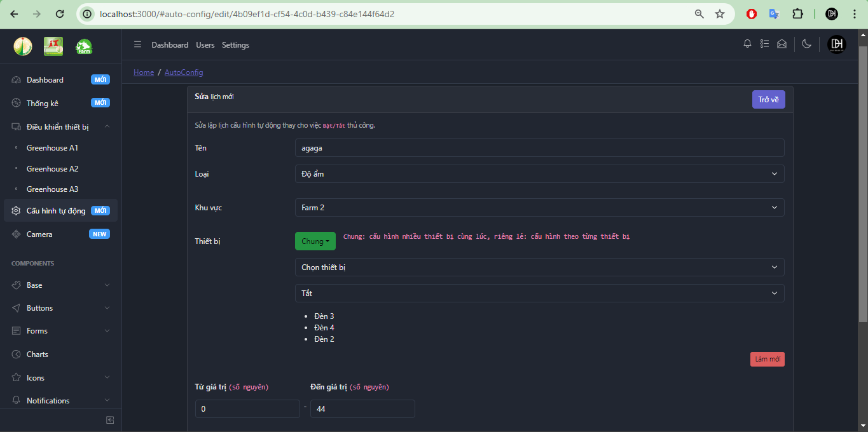Bookmark this page with star icon
Image resolution: width=868 pixels, height=432 pixels.
(720, 13)
